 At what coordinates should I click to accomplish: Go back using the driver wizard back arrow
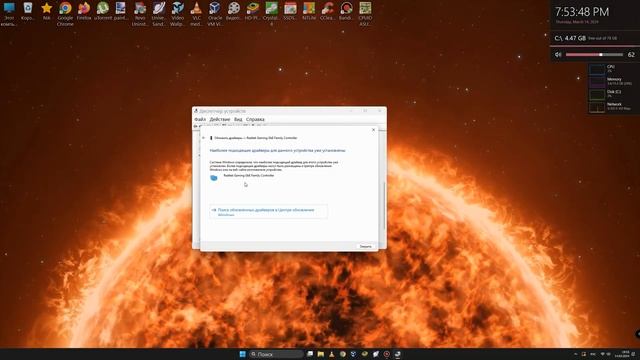pos(204,138)
